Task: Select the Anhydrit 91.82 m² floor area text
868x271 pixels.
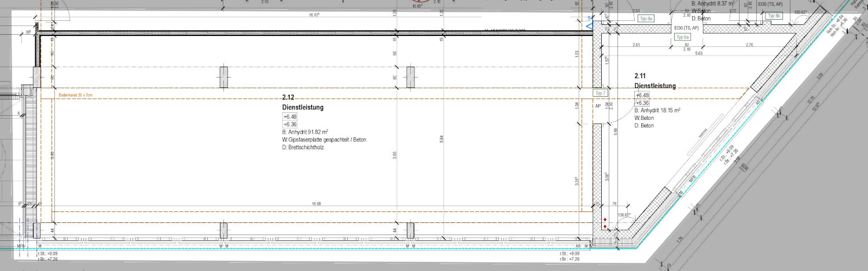Action: (305, 131)
